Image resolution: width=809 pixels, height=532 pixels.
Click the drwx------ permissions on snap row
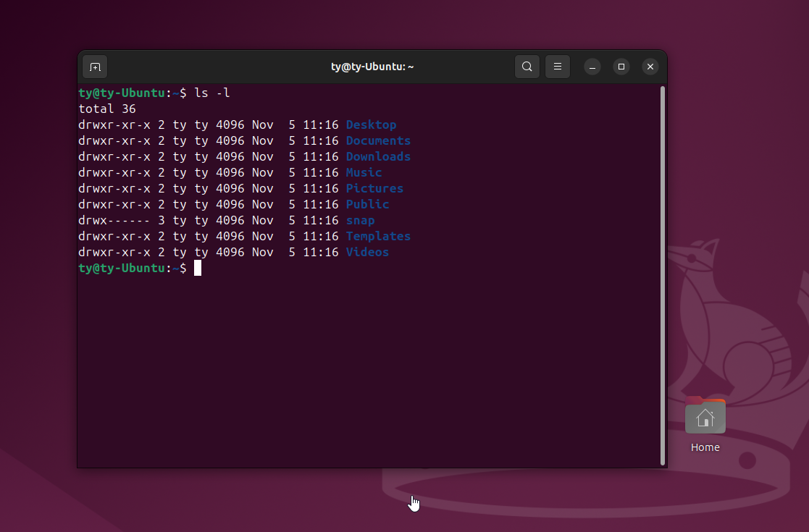coord(114,221)
